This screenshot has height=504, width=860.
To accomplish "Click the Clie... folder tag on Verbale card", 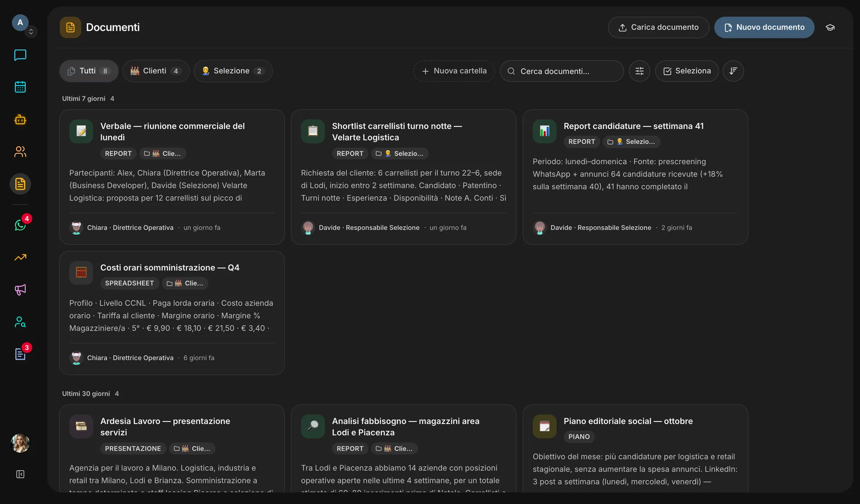I will coord(163,154).
